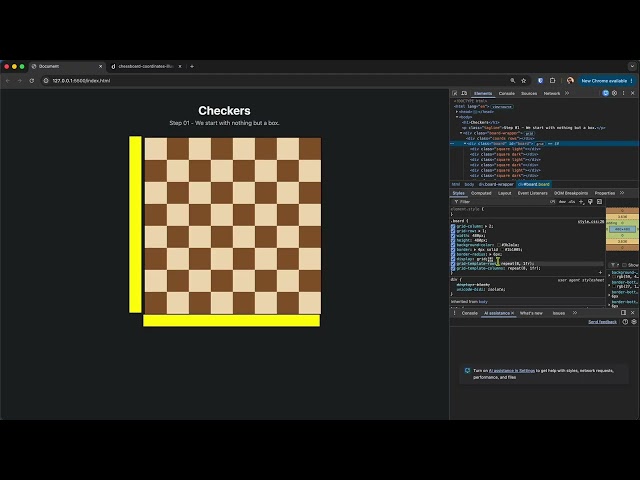640x480 pixels.
Task: Switch to the Sources panel tab
Action: click(529, 93)
